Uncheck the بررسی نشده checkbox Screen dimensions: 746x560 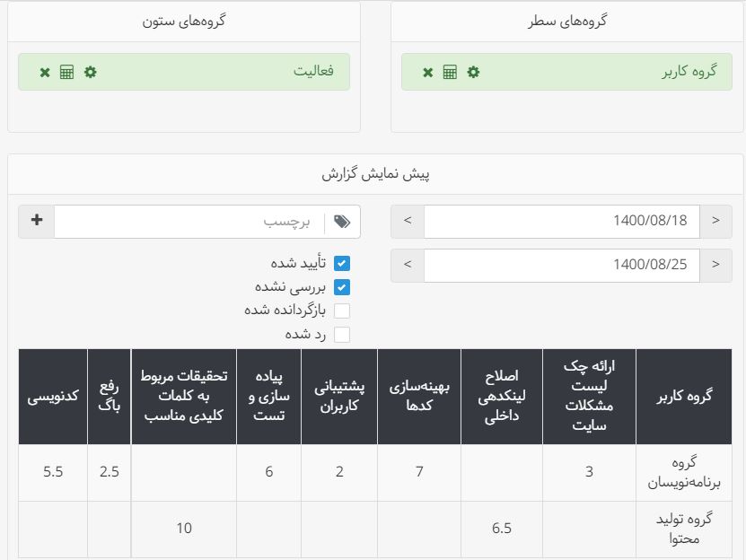pyautogui.click(x=341, y=287)
